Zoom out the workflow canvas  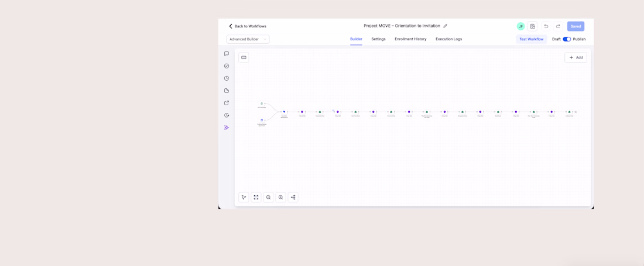tap(268, 197)
